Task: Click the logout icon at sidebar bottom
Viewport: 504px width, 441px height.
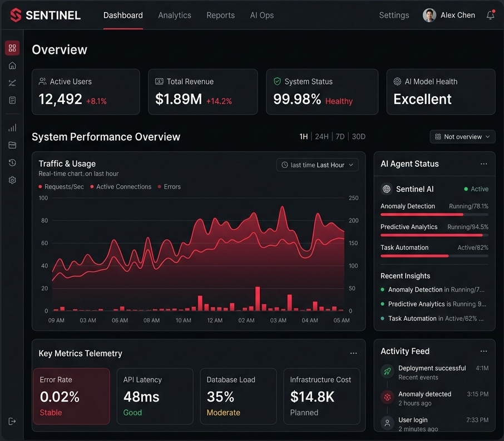Action: 12,422
